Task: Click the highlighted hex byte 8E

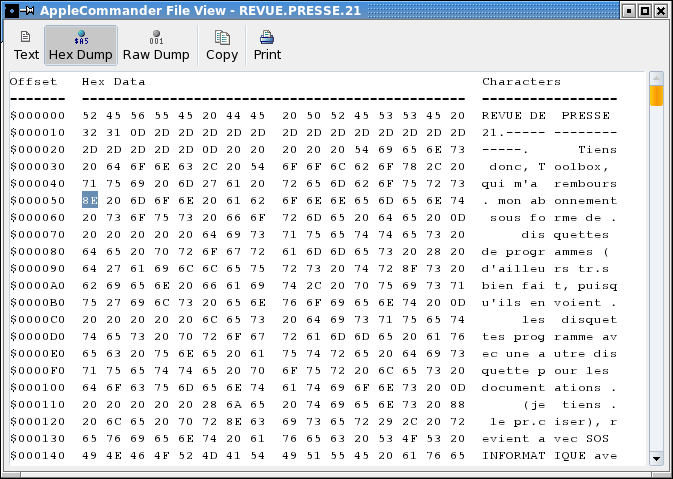Action: pyautogui.click(x=90, y=200)
